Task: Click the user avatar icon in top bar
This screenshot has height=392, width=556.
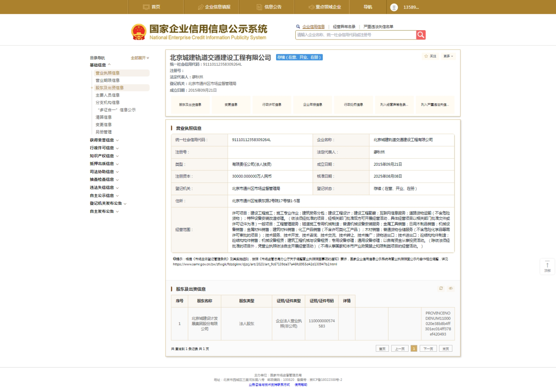Action: coord(394,7)
